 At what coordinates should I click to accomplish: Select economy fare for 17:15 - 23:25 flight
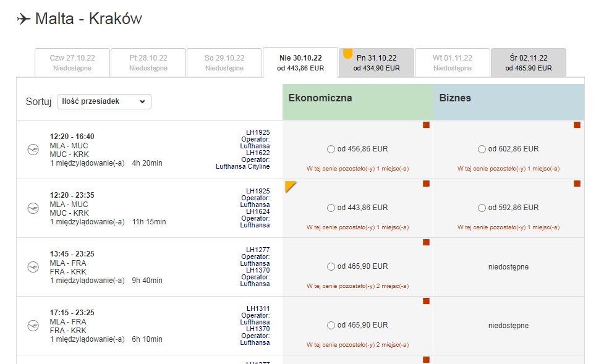(331, 325)
